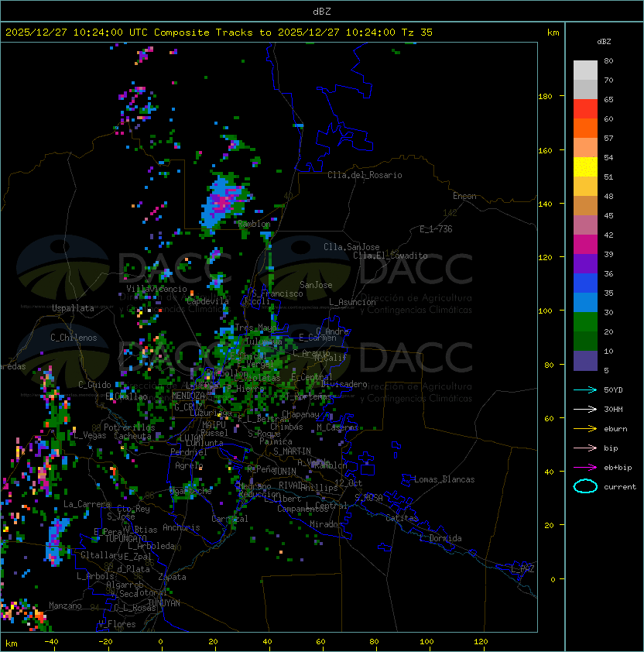Click the S_ROSA label
644x652 pixels.
(368, 498)
